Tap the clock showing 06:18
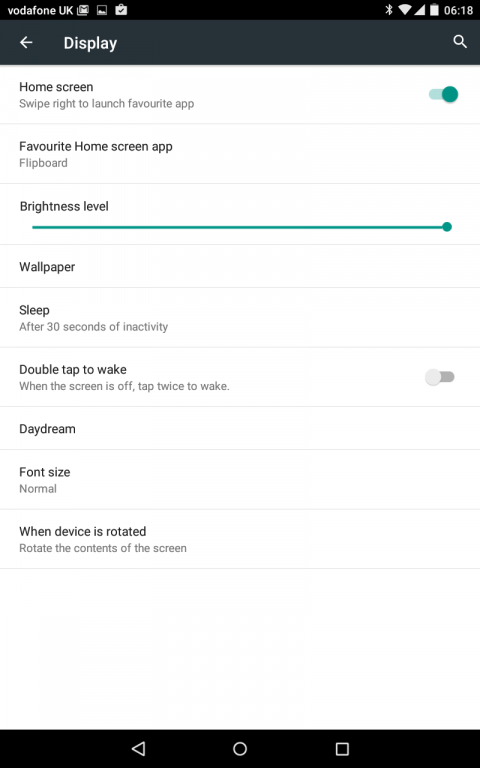 [458, 10]
